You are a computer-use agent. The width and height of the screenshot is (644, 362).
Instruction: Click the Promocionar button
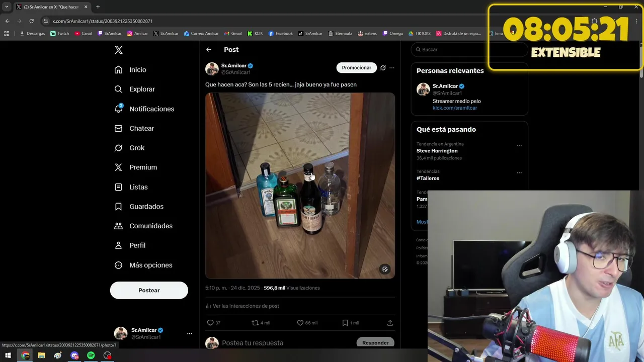coord(357,68)
